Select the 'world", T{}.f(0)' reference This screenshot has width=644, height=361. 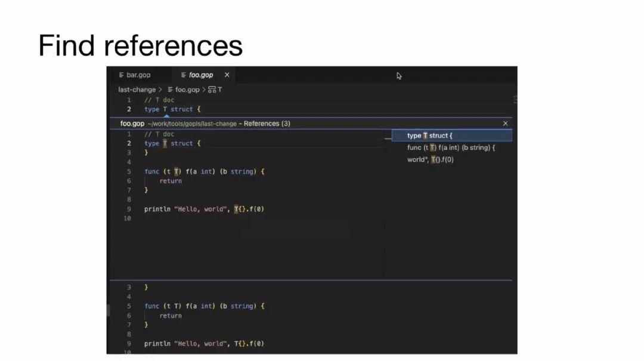coord(431,159)
